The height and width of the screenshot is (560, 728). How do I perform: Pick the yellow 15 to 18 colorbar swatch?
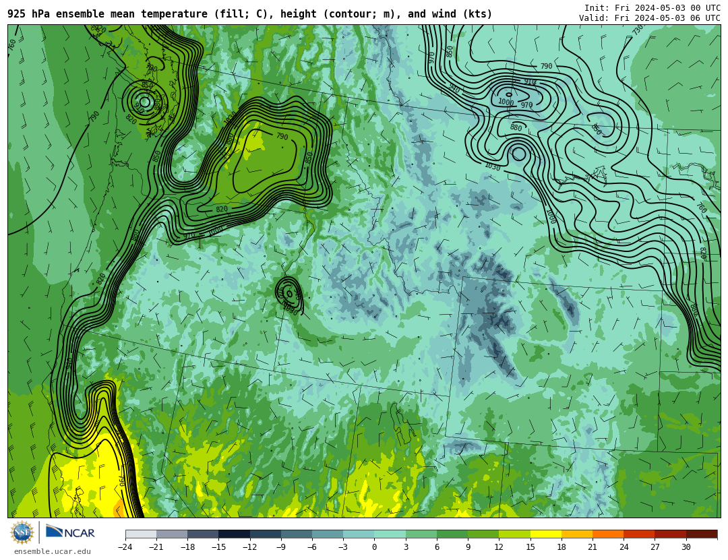pyautogui.click(x=545, y=534)
